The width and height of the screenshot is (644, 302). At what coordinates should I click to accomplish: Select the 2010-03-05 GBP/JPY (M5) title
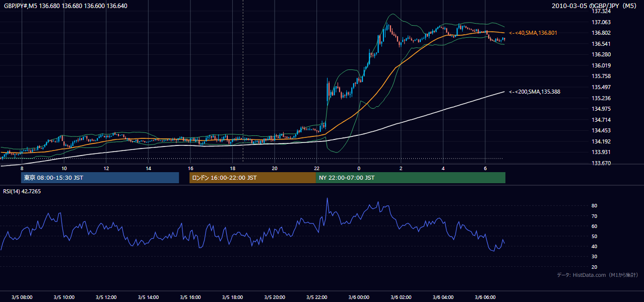pyautogui.click(x=595, y=6)
